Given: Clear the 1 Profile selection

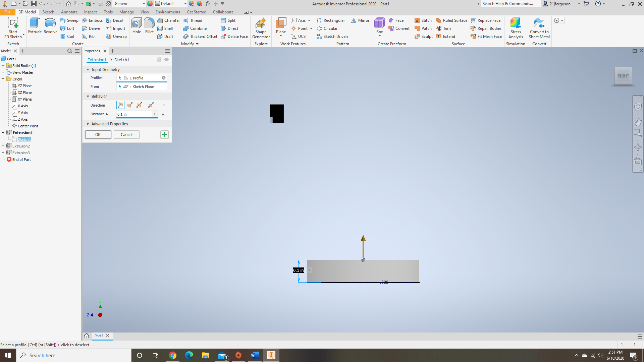Looking at the screenshot, I should (x=164, y=78).
